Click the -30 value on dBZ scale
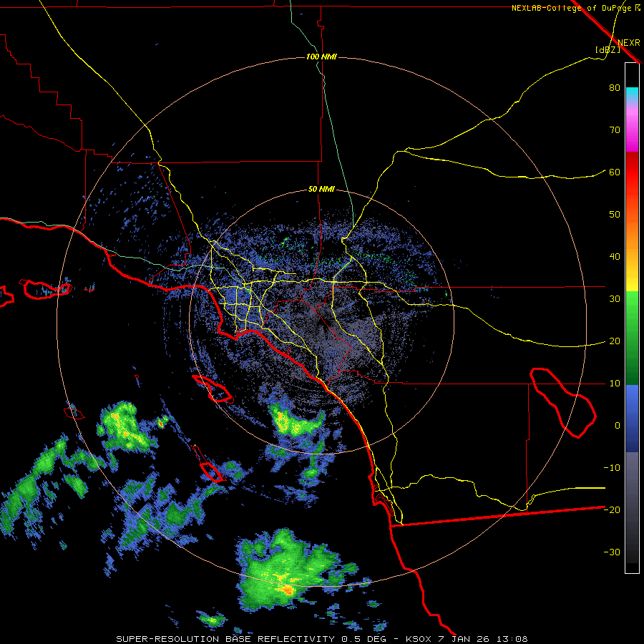Screen dimensions: 644x644 click(x=612, y=552)
